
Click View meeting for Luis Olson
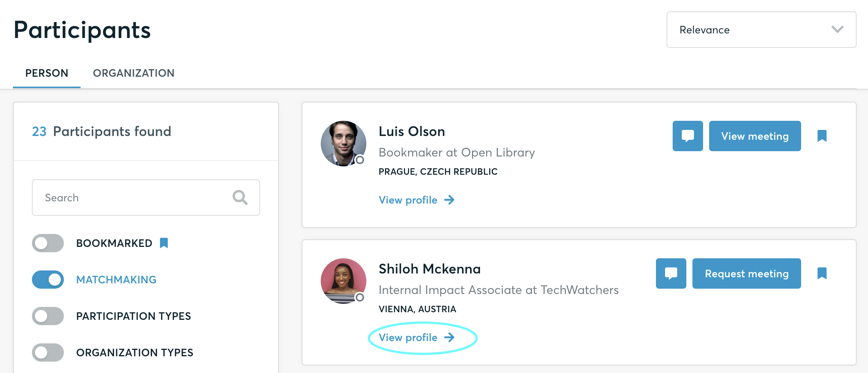point(755,136)
